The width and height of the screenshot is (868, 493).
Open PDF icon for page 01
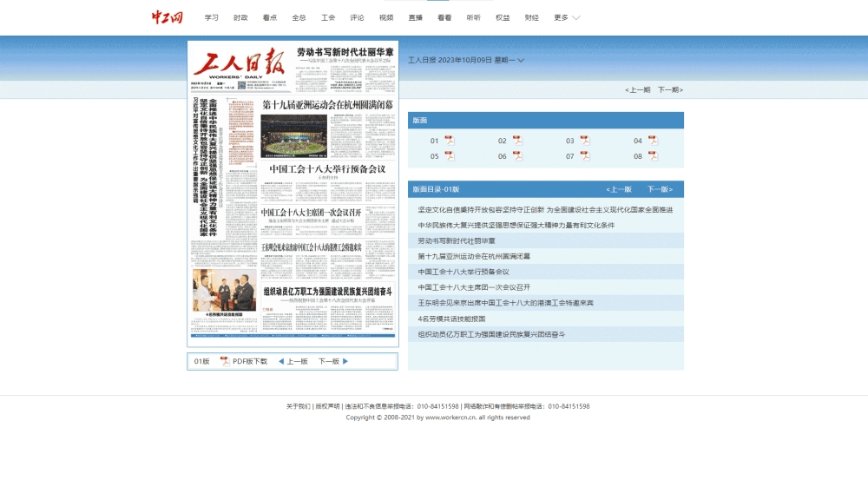(x=449, y=141)
